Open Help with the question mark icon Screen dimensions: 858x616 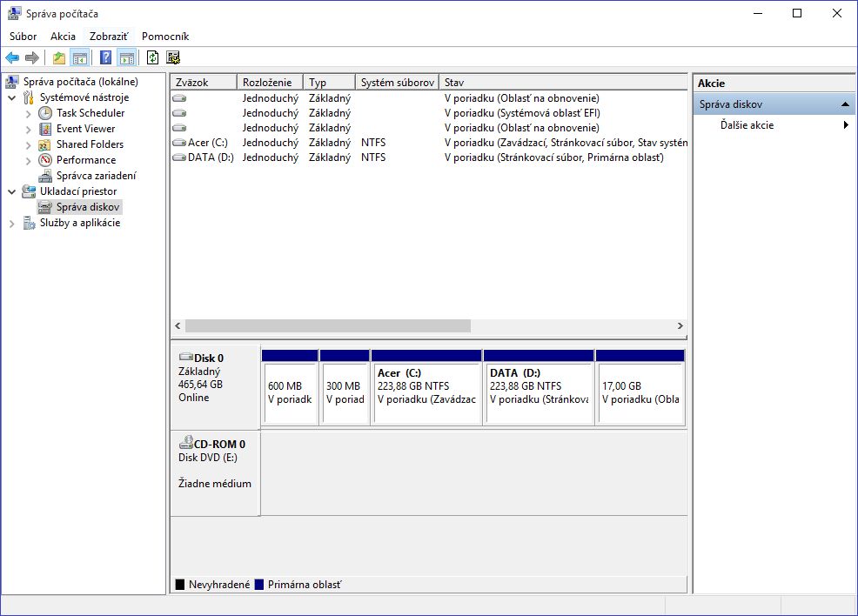(105, 58)
